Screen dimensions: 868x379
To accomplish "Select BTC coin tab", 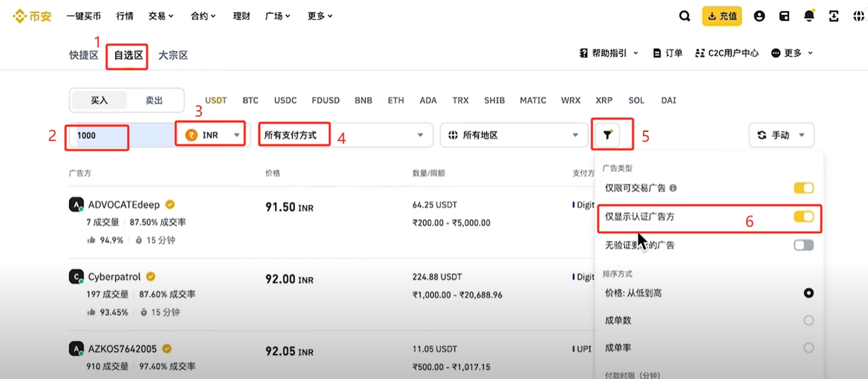I will coord(250,101).
